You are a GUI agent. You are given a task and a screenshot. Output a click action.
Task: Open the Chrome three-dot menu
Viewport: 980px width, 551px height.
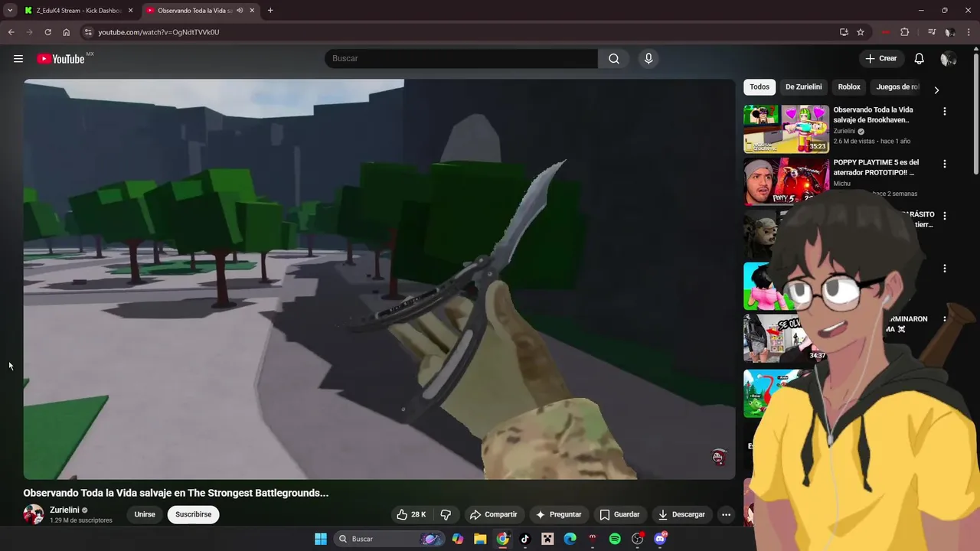[969, 32]
